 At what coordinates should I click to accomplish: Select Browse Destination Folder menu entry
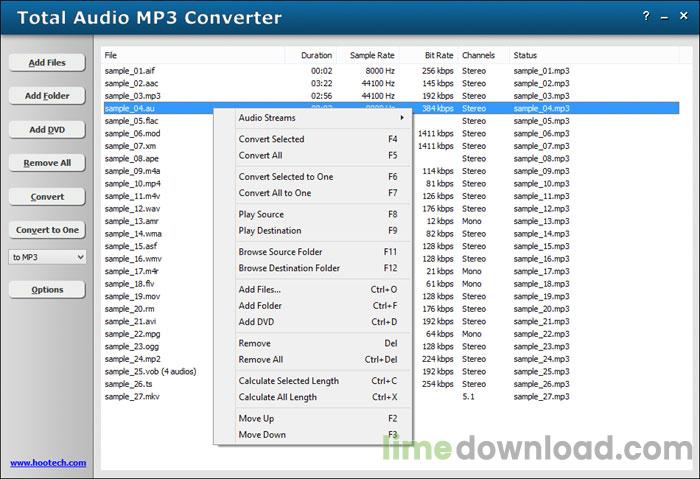tap(321, 268)
